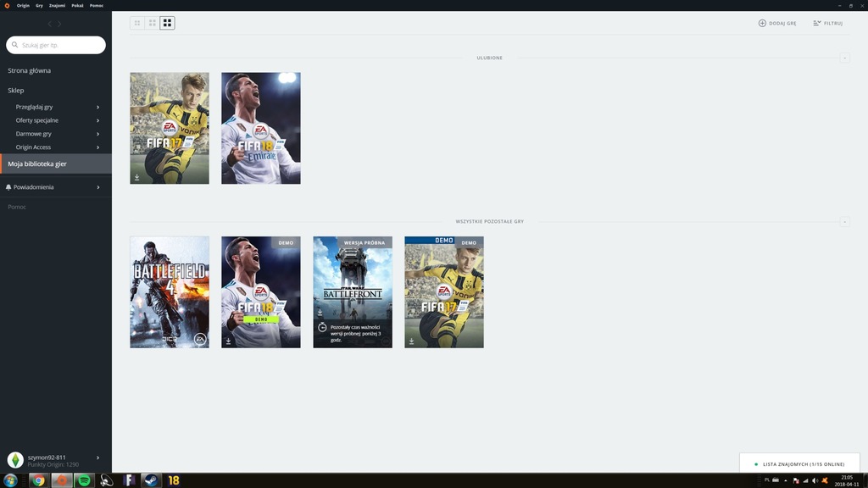Click the download icon on Battlefront tile
Screen dimensions: 868x488
coord(320,313)
